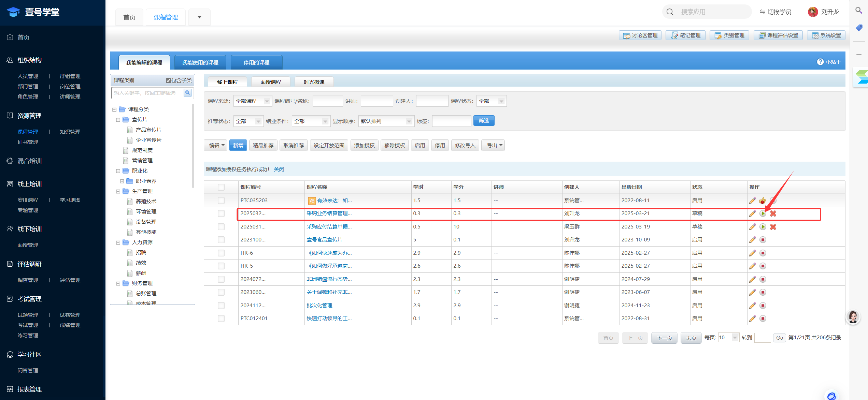Click red stop icon in HR-6 row
This screenshot has width=868, height=400.
pyautogui.click(x=763, y=253)
